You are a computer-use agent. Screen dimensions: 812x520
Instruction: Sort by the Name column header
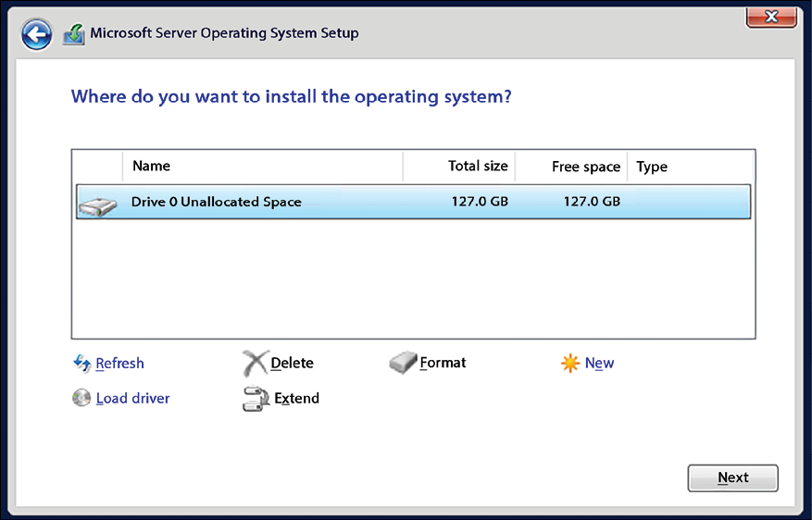pos(263,167)
